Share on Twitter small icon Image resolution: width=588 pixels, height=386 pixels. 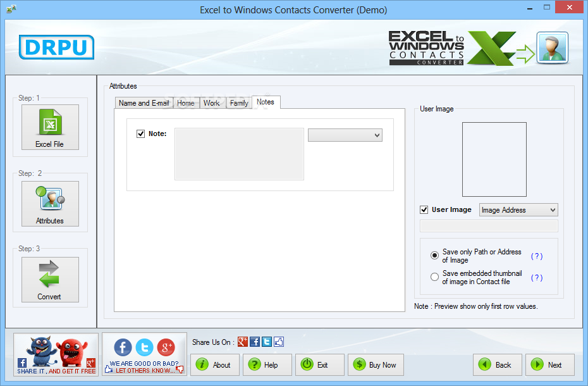pyautogui.click(x=267, y=342)
